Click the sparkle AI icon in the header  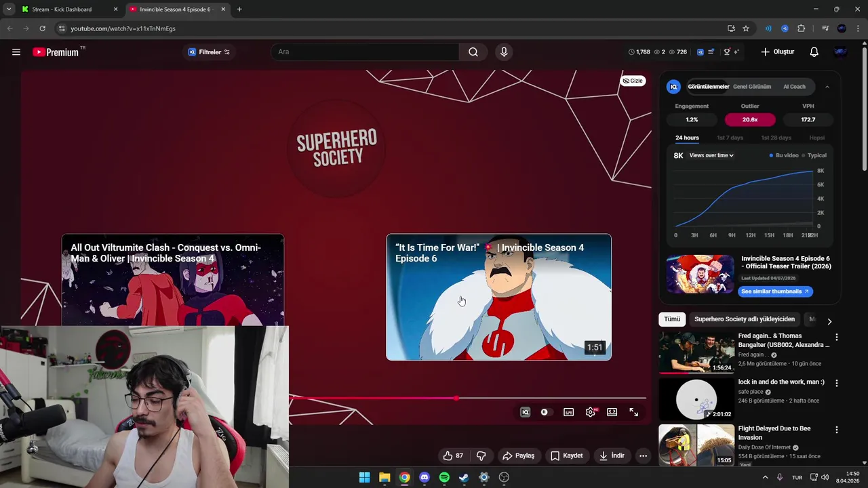click(x=736, y=52)
